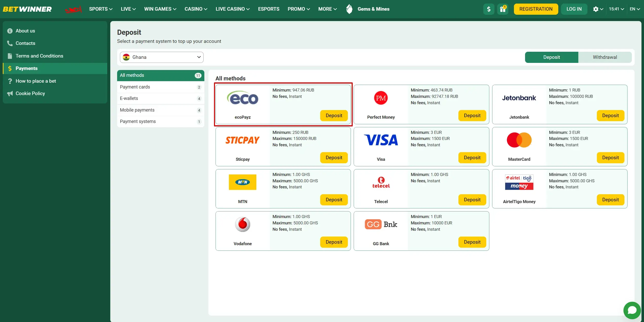Select the Gems & Mines diamond icon
This screenshot has width=644, height=322.
click(x=349, y=9)
